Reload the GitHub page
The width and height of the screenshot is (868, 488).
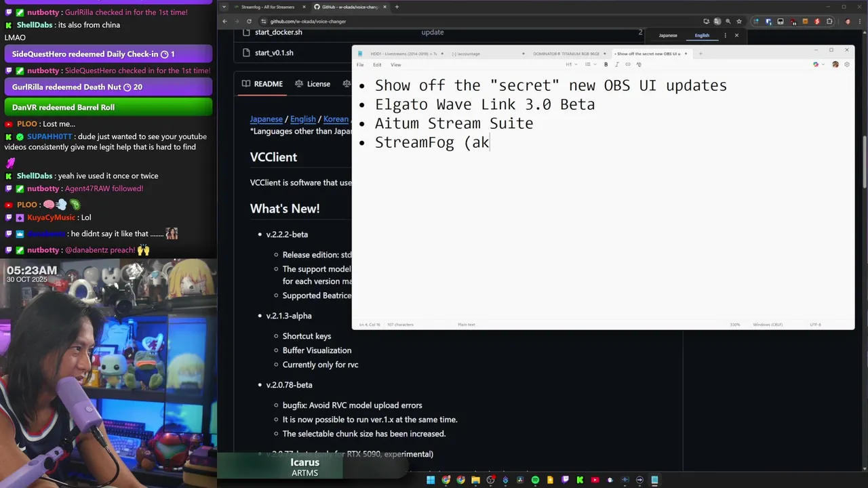pos(249,21)
